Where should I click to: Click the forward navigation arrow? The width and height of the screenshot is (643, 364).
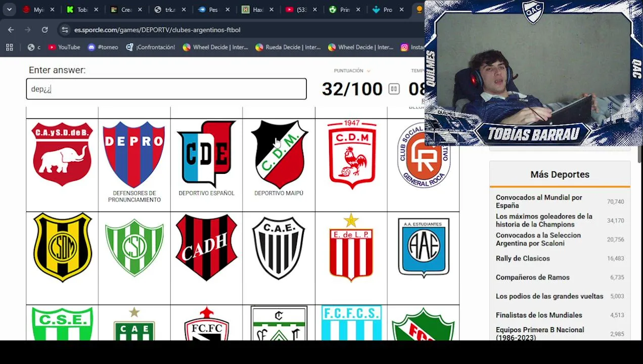tap(28, 30)
